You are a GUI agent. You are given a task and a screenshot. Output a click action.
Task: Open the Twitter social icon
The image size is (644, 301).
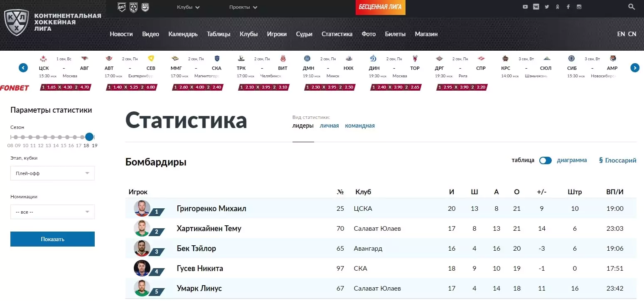(547, 7)
